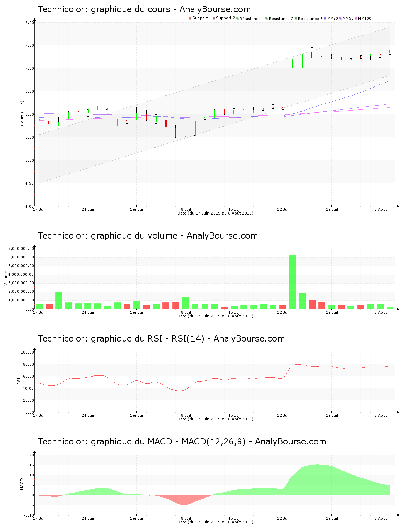
Task: Select the Support 2 legend label
Action: pyautogui.click(x=226, y=18)
